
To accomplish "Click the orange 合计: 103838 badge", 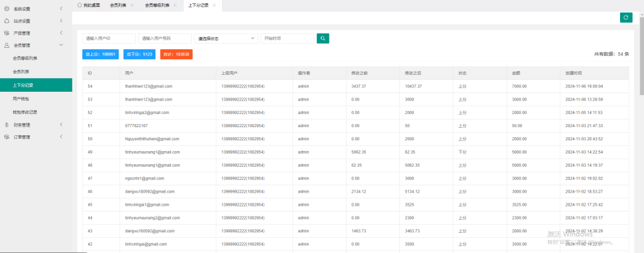I will pos(176,54).
